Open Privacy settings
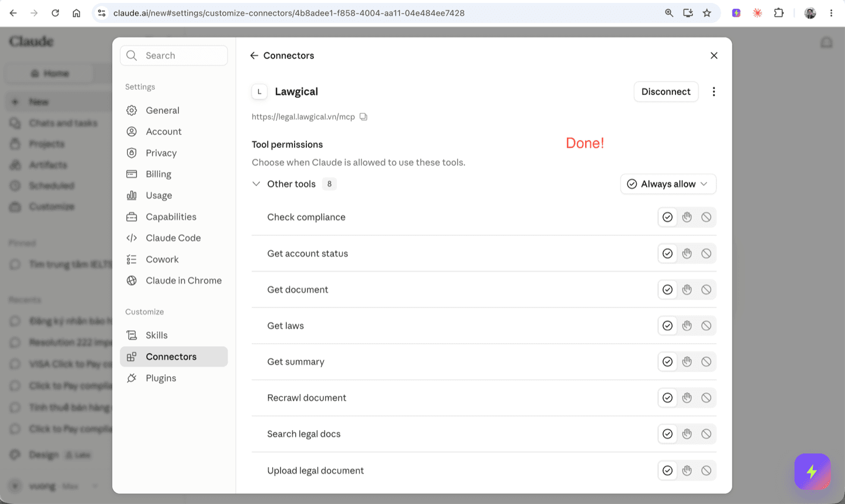 (174, 153)
